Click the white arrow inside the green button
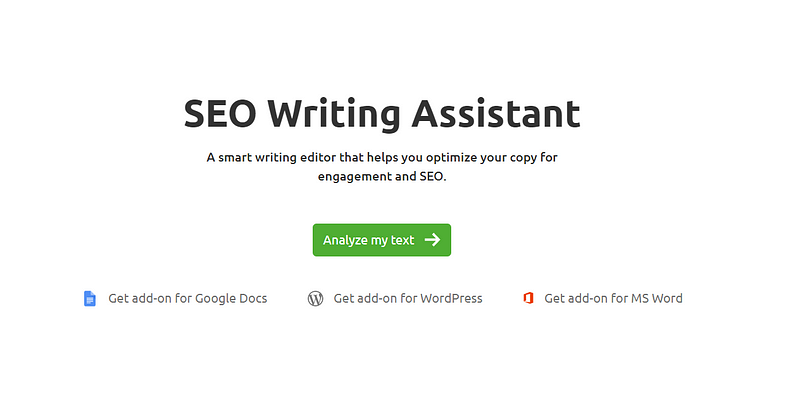The image size is (800, 406). coord(432,240)
